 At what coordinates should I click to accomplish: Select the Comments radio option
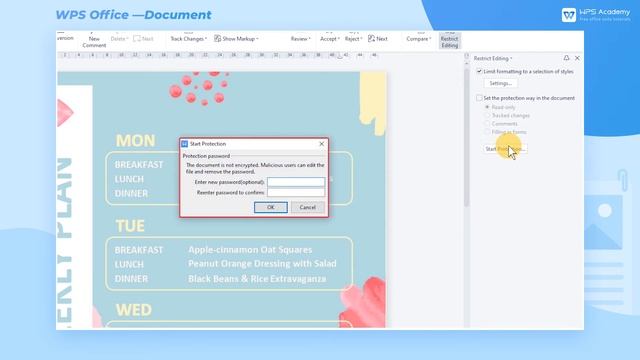click(x=487, y=124)
